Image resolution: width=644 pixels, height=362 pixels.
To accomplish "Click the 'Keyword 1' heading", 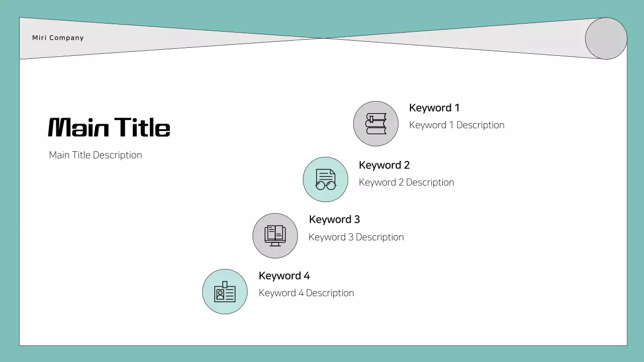I will click(x=434, y=108).
